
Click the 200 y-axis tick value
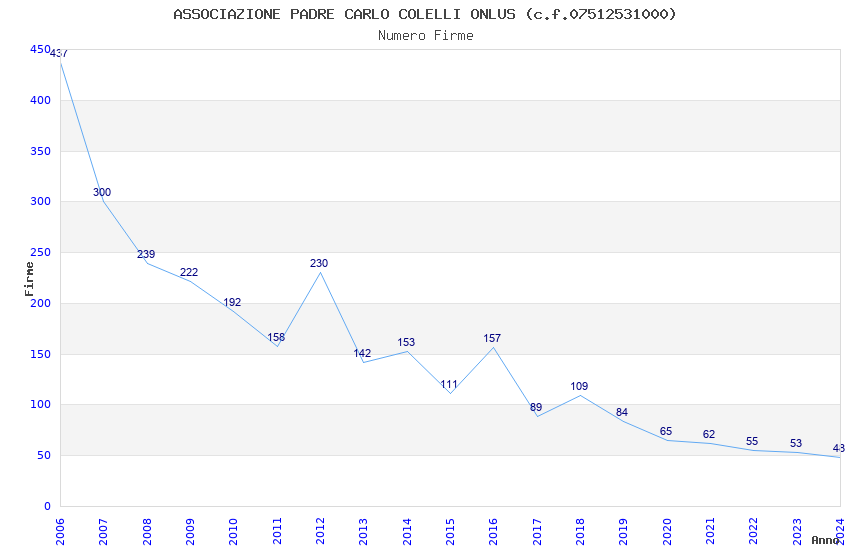click(40, 303)
